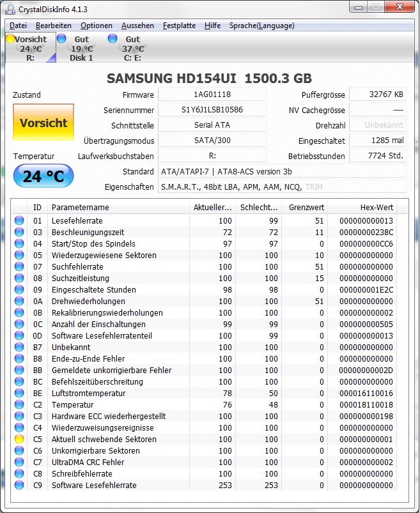
Task: Open the Optionen menu
Action: click(x=97, y=26)
